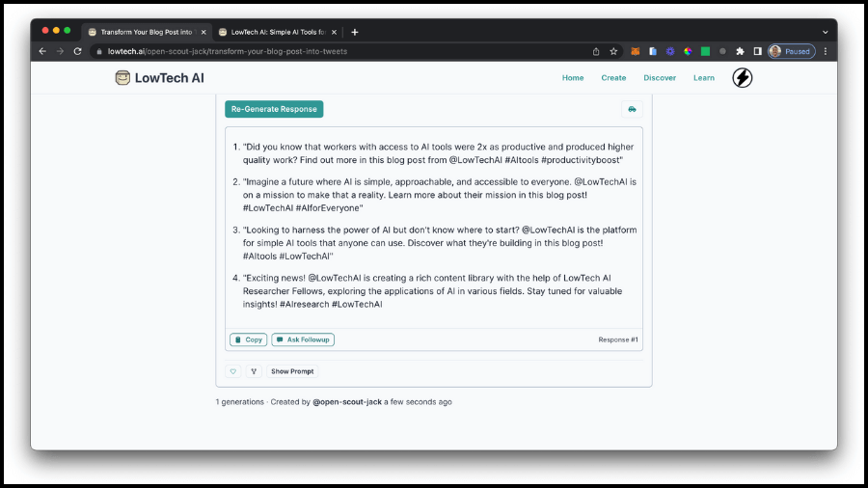Copy the generated response

tap(249, 339)
